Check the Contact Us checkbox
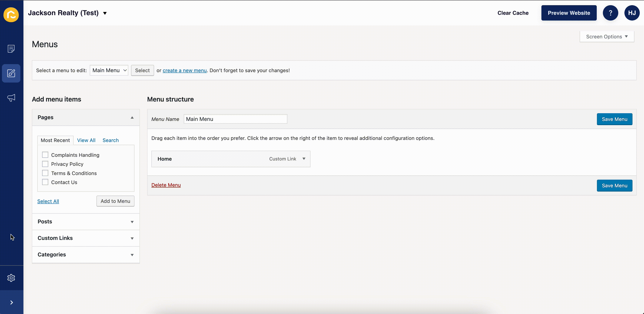Screen dimensions: 644x314 [45, 182]
